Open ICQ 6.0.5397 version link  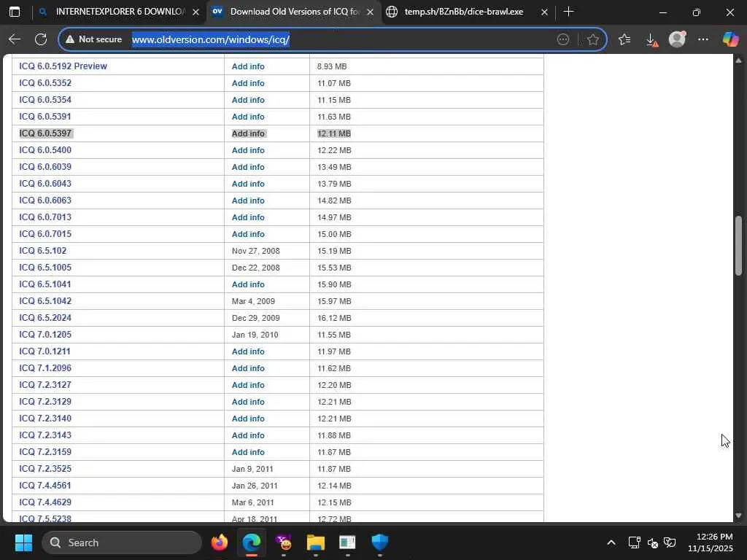click(45, 133)
